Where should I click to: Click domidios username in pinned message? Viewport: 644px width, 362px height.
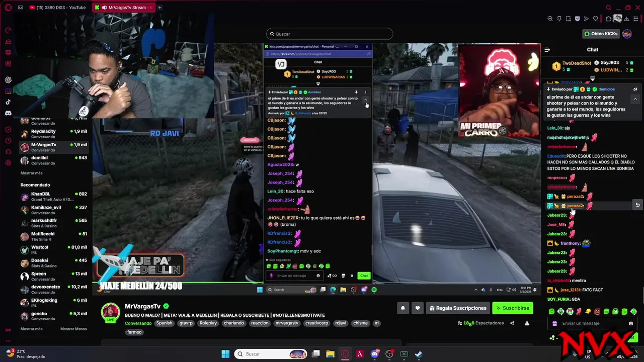(606, 89)
